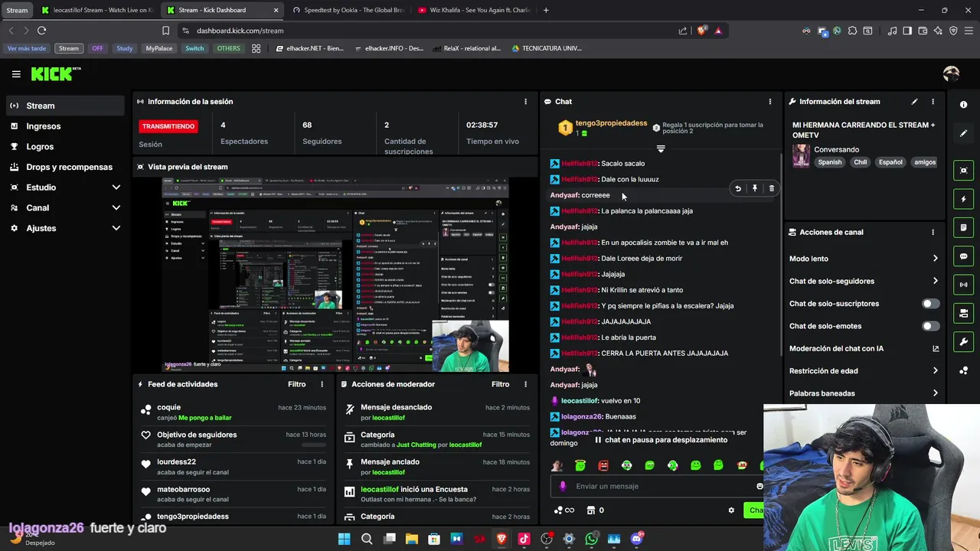Open Información de la sesión three-dot options

tap(525, 101)
